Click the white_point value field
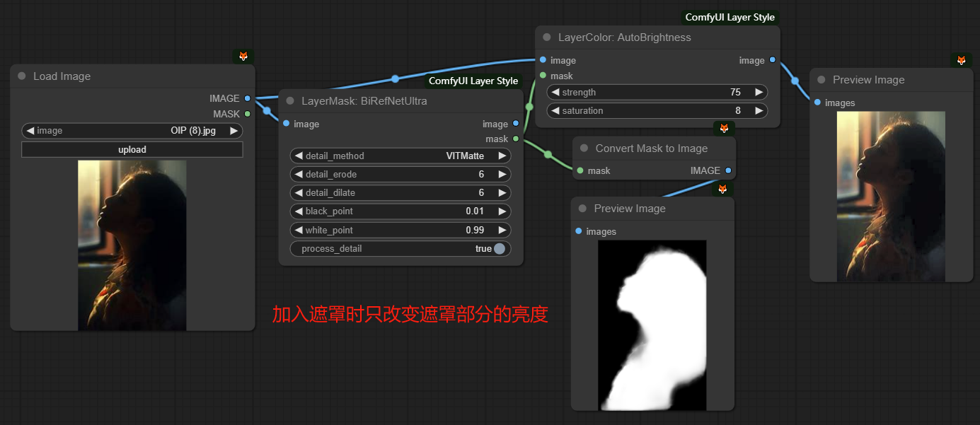Screen dimensions: 980x425 coord(400,230)
